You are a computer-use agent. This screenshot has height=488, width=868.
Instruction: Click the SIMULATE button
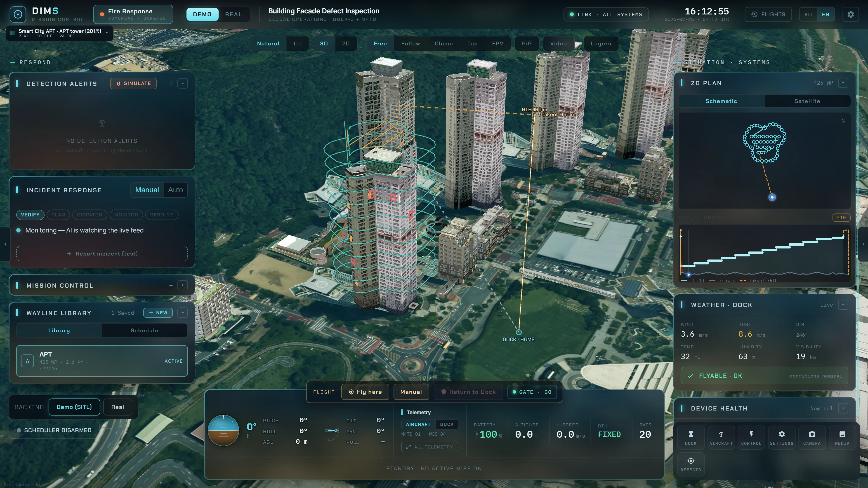(133, 84)
